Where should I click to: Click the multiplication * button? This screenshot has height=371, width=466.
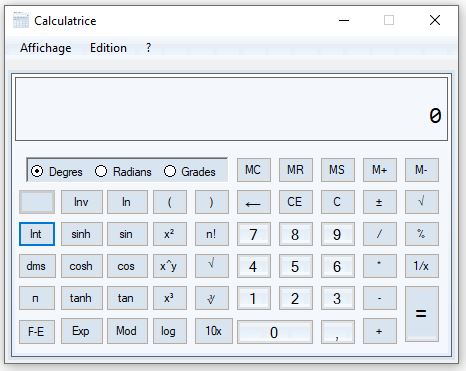point(380,266)
